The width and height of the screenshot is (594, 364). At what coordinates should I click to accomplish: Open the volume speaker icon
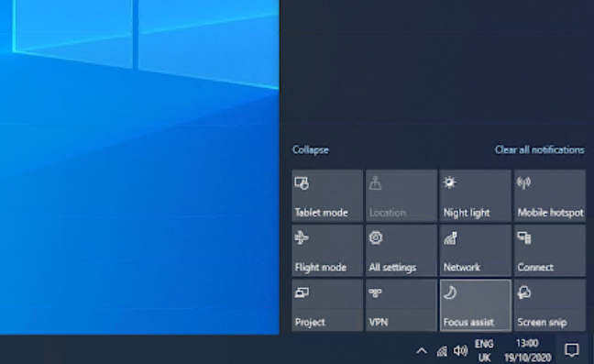(461, 351)
